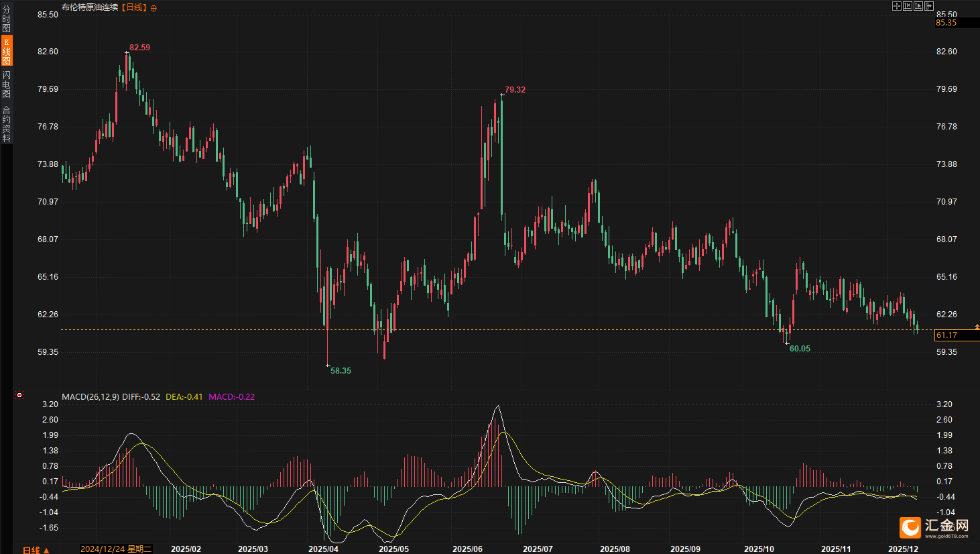
Task: Open the 合约资料 tab
Action: (6, 124)
